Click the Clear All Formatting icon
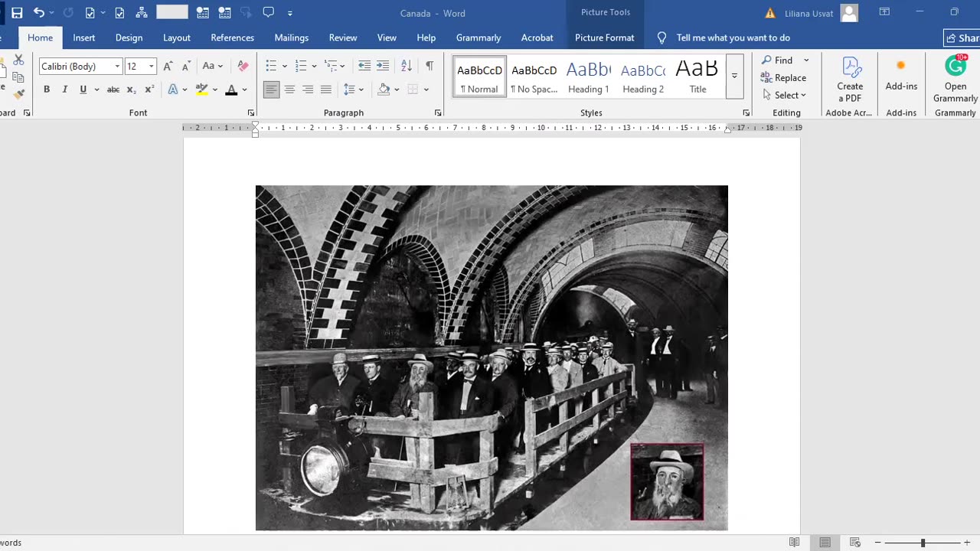980x551 pixels. click(x=243, y=67)
